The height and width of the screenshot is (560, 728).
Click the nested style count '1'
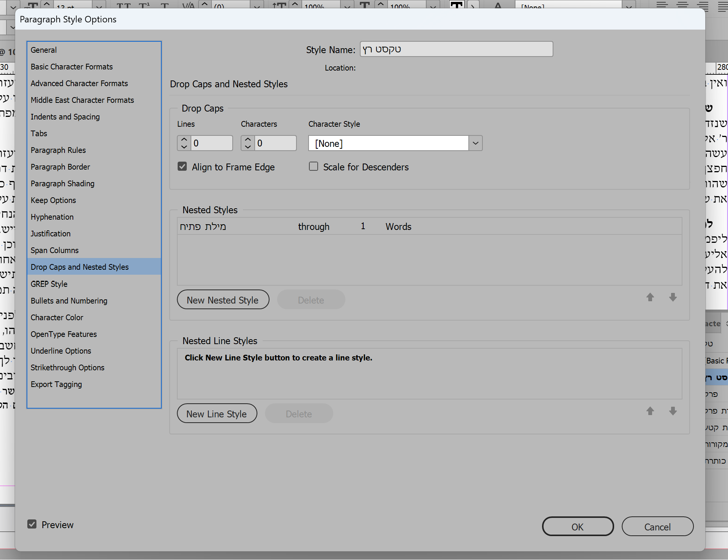363,227
